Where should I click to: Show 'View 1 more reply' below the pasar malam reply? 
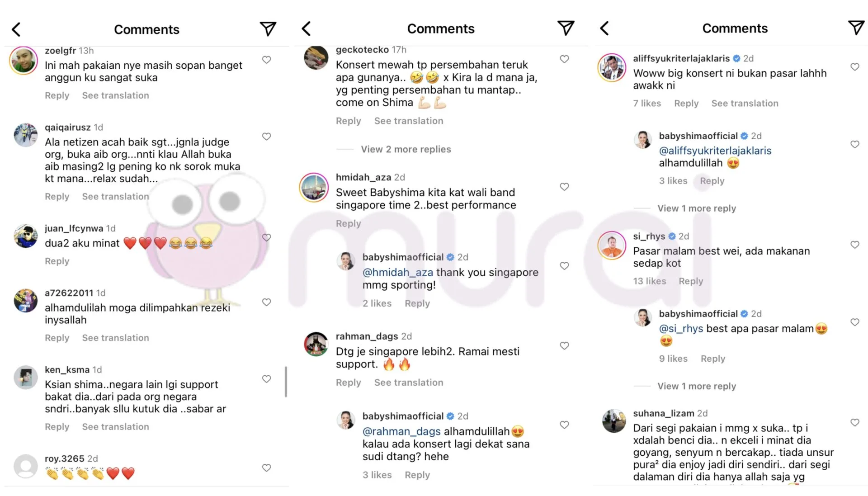click(x=696, y=386)
